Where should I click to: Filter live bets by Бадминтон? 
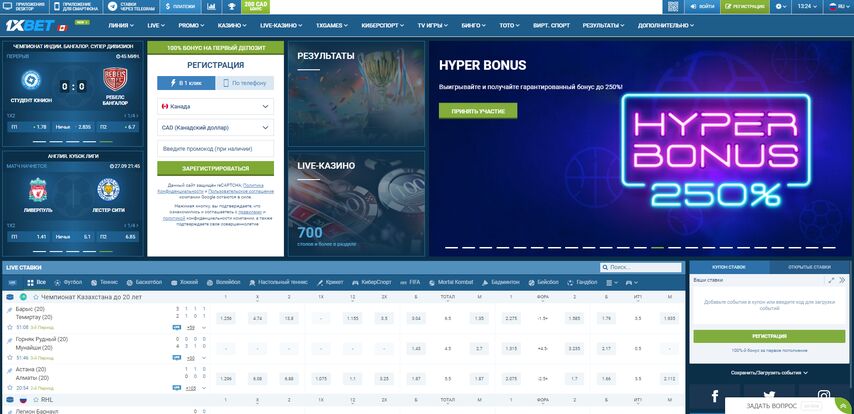(x=501, y=283)
